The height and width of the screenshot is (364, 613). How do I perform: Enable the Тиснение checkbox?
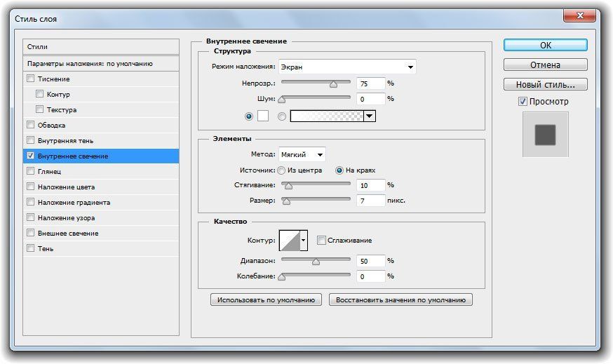pyautogui.click(x=30, y=78)
